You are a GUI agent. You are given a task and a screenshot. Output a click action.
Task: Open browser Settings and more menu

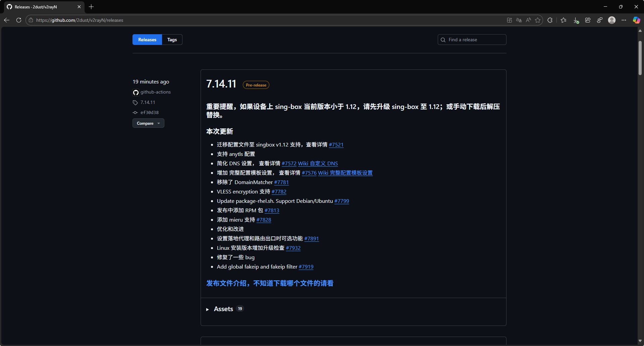point(624,20)
